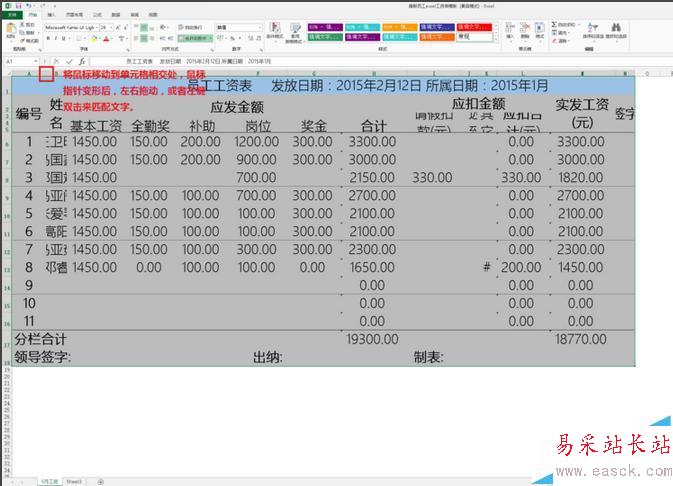
Task: Switch to the Page Layout ribbon tab
Action: pyautogui.click(x=74, y=15)
